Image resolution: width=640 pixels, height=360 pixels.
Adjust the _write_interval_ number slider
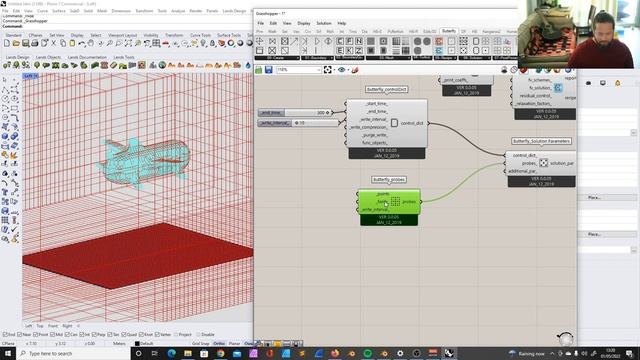coord(298,123)
